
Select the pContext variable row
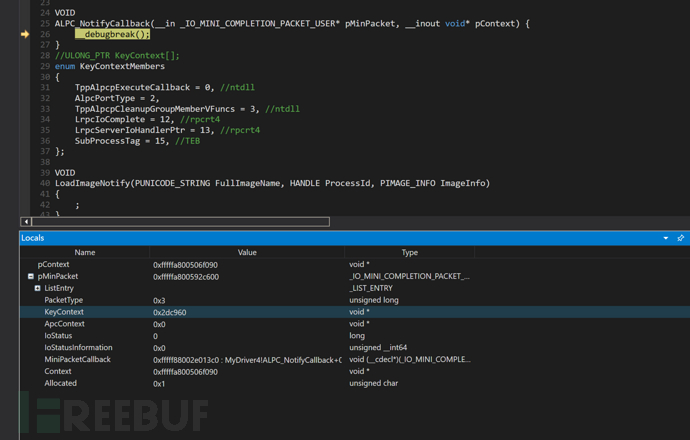[53, 265]
